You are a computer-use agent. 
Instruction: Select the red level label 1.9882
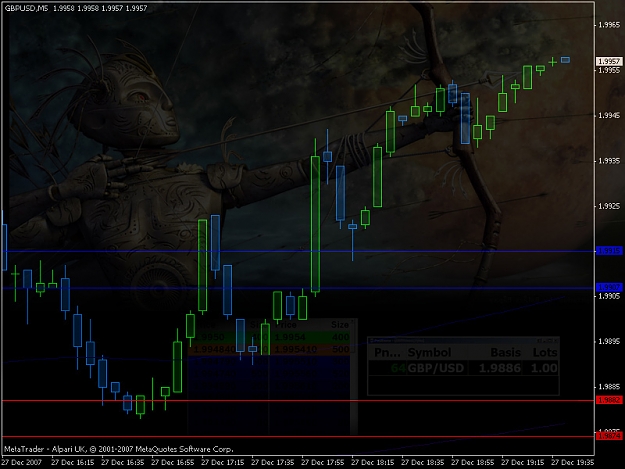(x=609, y=400)
